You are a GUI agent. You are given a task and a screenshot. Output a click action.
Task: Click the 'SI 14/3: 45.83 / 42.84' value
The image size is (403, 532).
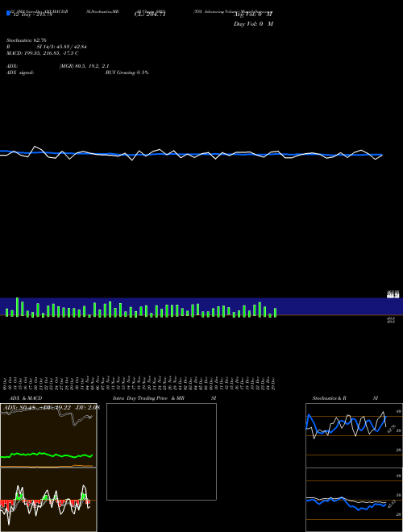(61, 47)
